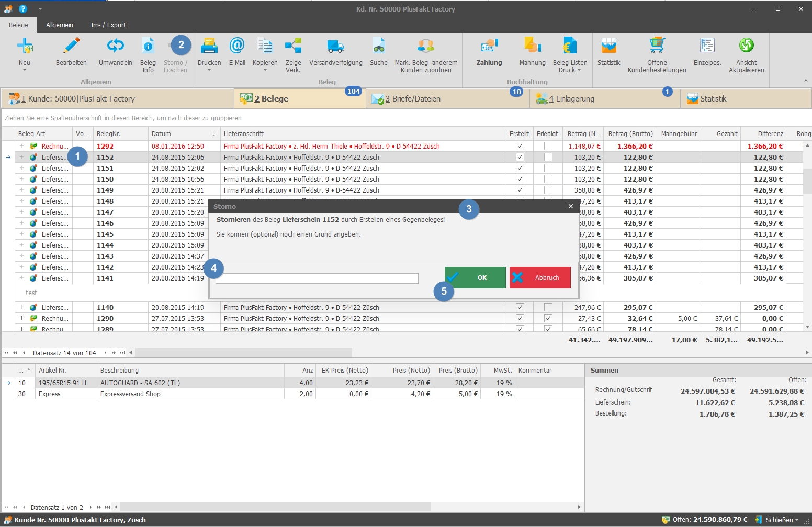This screenshot has width=812, height=527.
Task: Click Beleg Listen Druck icon
Action: tap(570, 46)
